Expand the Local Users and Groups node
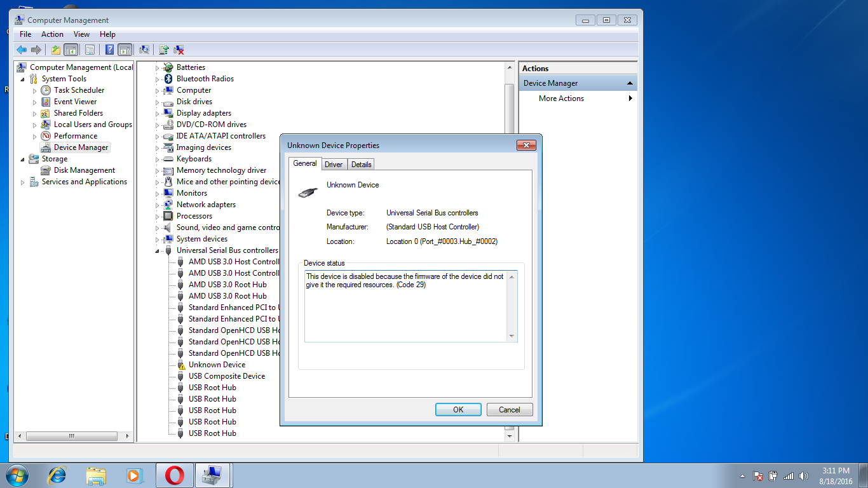The width and height of the screenshot is (868, 488). [x=35, y=125]
